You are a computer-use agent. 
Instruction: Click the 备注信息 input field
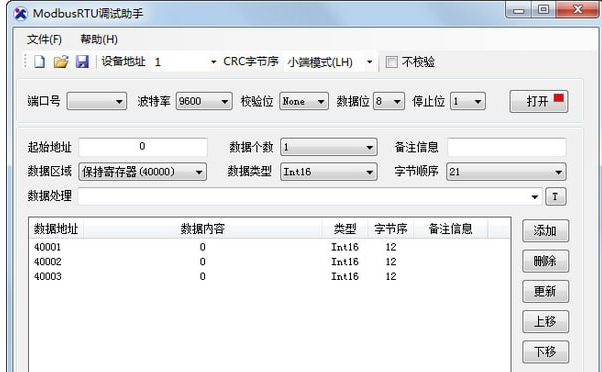pyautogui.click(x=506, y=147)
